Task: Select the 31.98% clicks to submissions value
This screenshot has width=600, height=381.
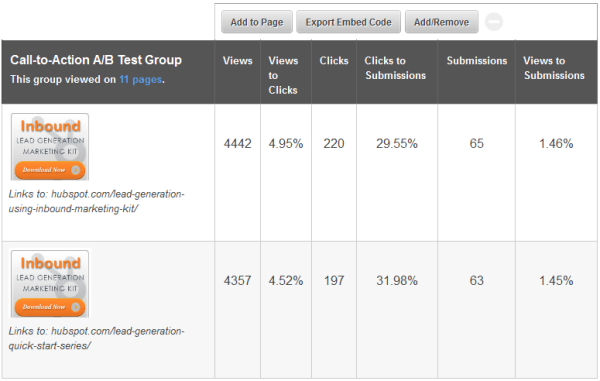Action: pos(397,280)
